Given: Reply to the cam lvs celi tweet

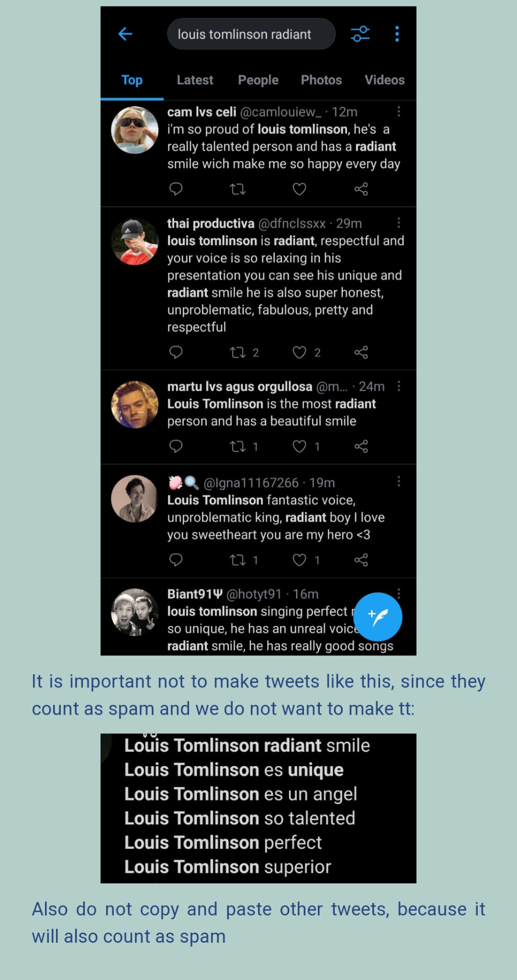Looking at the screenshot, I should [176, 189].
